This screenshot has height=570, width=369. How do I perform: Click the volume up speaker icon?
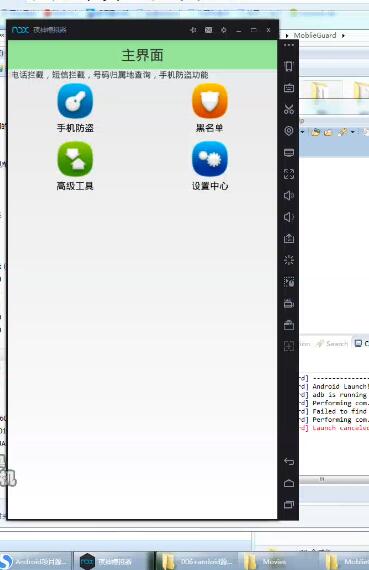click(289, 195)
